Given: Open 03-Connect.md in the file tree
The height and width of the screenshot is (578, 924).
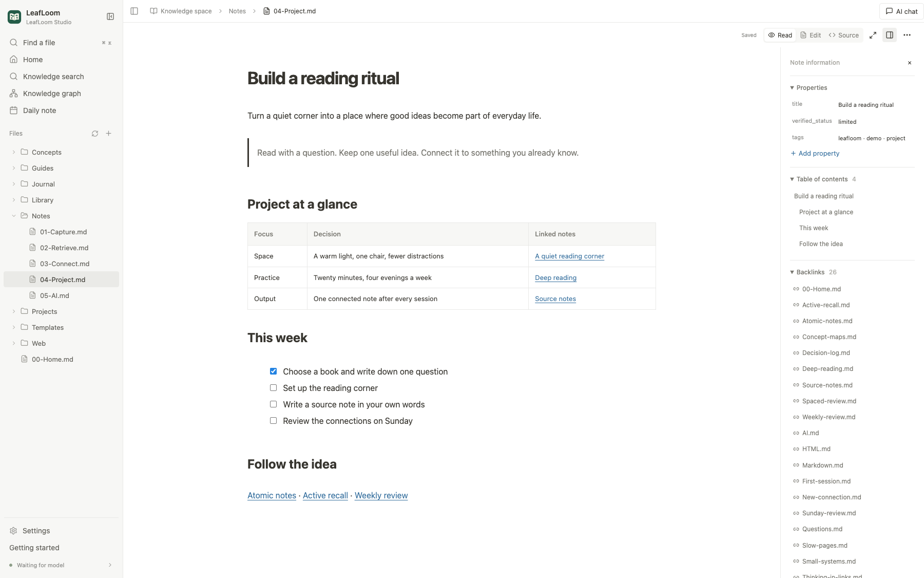Looking at the screenshot, I should click(x=61, y=264).
